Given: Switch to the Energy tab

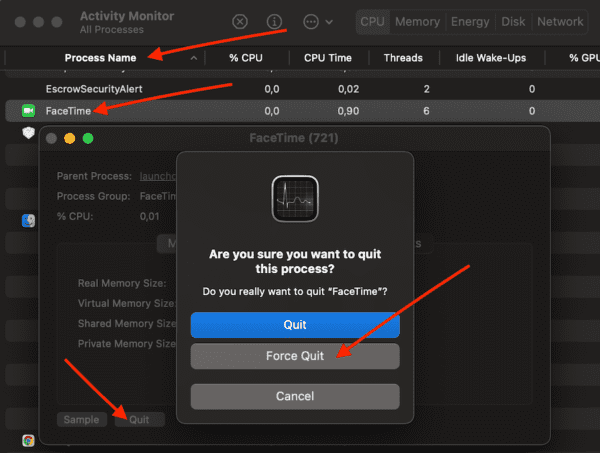Looking at the screenshot, I should [x=470, y=22].
